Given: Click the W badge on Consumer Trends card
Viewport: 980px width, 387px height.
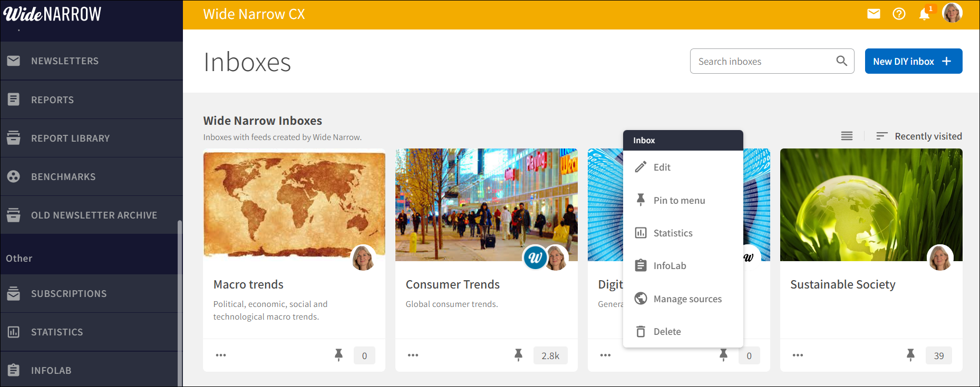Looking at the screenshot, I should pyautogui.click(x=535, y=257).
